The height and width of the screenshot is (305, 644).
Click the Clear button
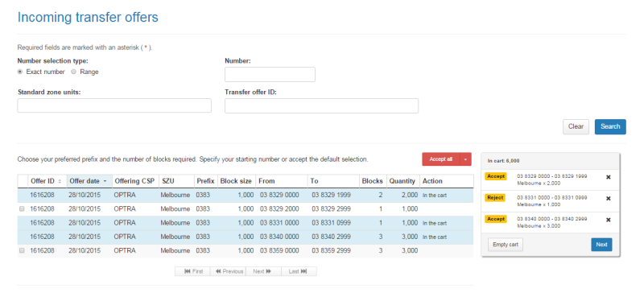(576, 127)
